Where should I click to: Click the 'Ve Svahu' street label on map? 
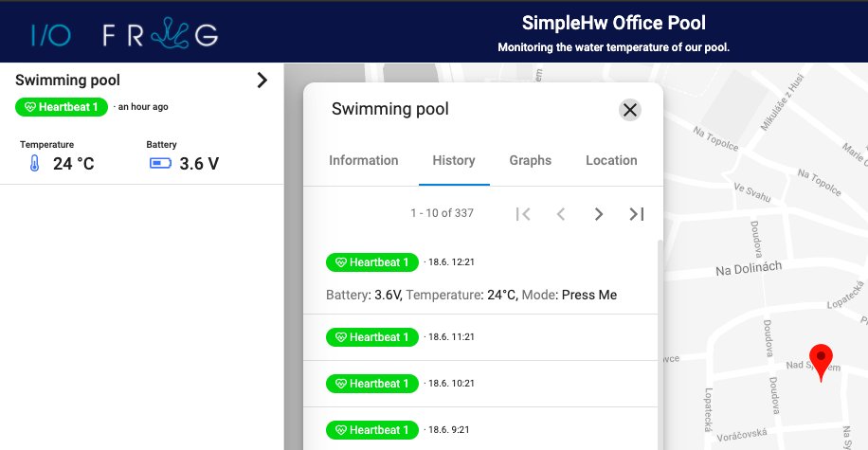click(752, 192)
